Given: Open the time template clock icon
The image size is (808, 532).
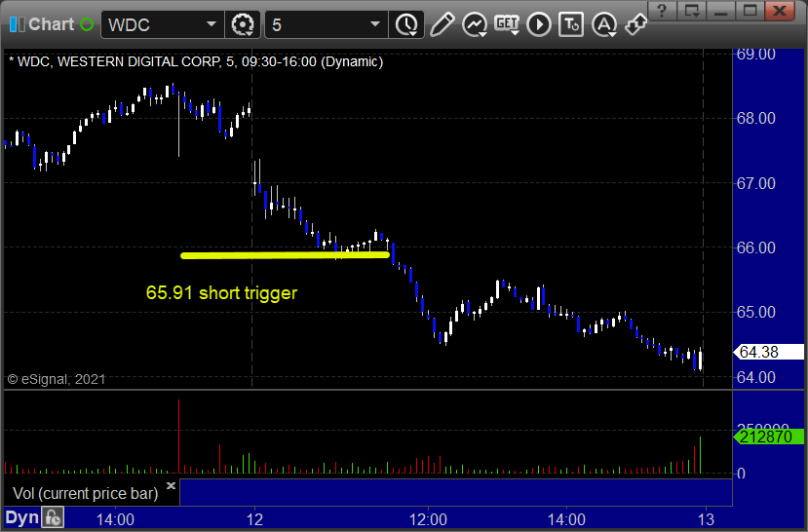Looking at the screenshot, I should tap(407, 24).
